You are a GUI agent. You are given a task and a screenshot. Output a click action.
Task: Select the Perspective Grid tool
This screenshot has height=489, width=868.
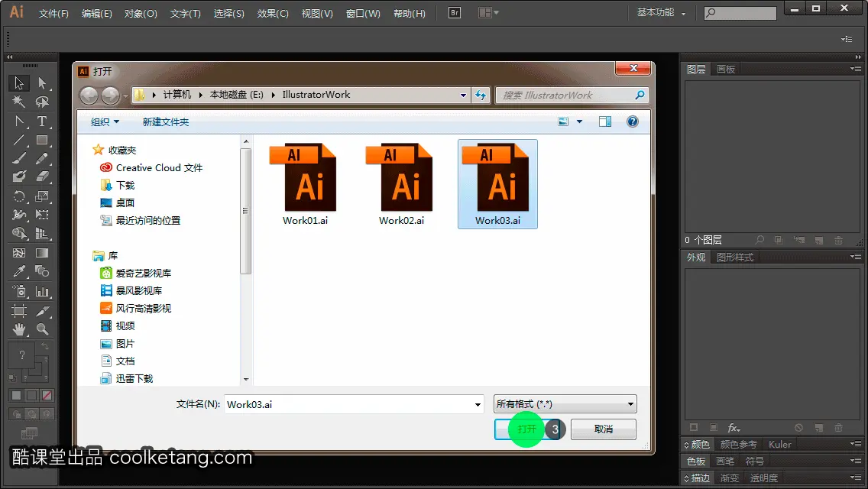coord(42,233)
